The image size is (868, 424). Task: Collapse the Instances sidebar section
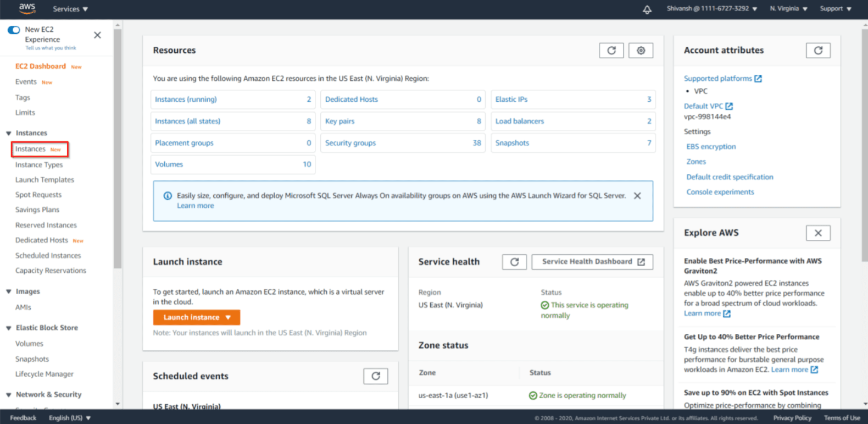[x=9, y=133]
